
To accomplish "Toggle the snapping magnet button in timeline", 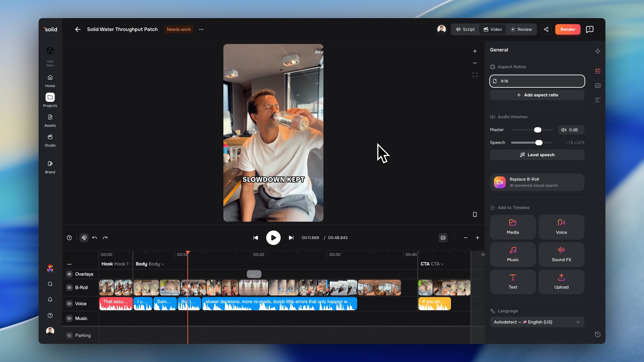I will tap(84, 238).
